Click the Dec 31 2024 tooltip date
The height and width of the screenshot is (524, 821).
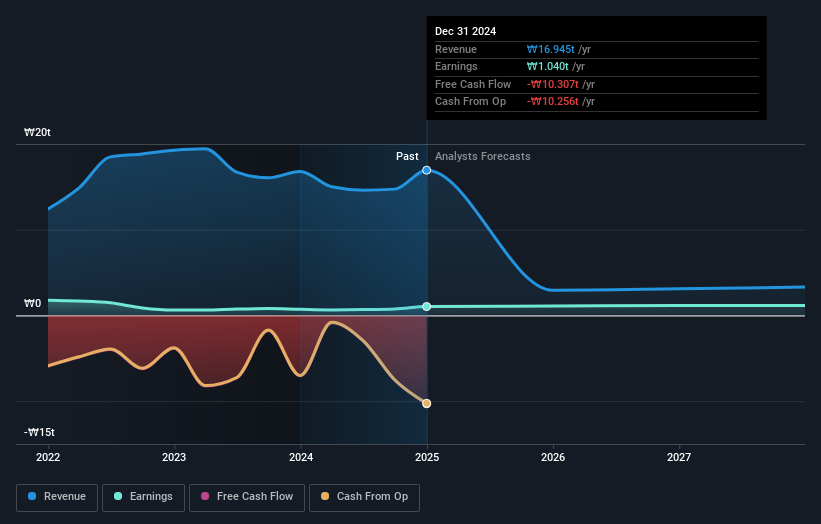(x=465, y=31)
